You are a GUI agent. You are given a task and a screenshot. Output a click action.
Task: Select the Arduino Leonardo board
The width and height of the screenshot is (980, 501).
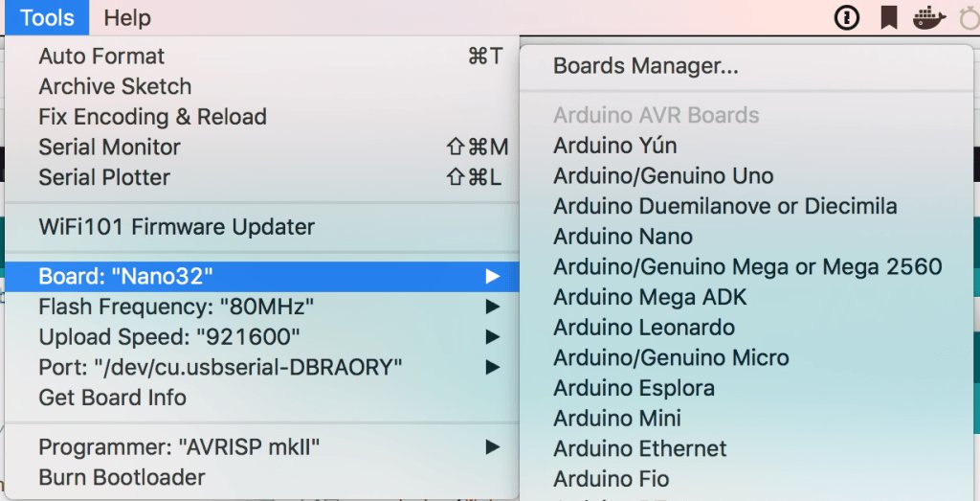(x=746, y=328)
